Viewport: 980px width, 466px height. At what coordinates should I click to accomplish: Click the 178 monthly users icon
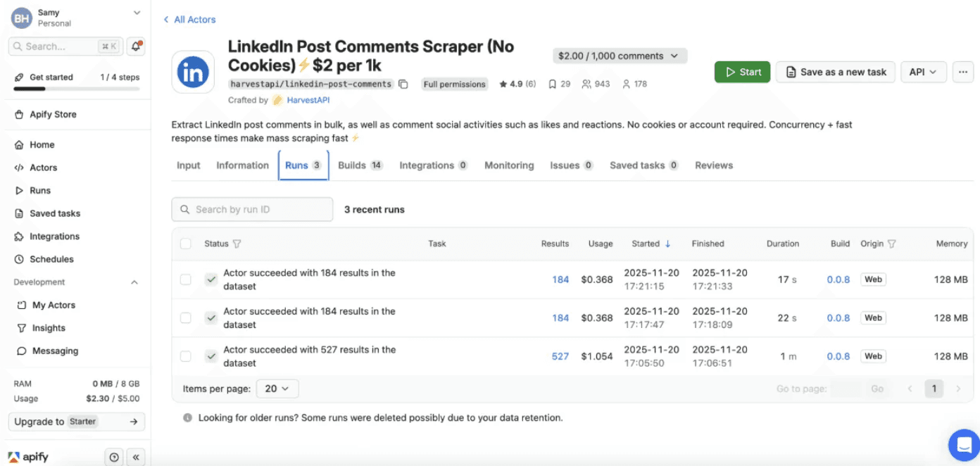tap(626, 84)
